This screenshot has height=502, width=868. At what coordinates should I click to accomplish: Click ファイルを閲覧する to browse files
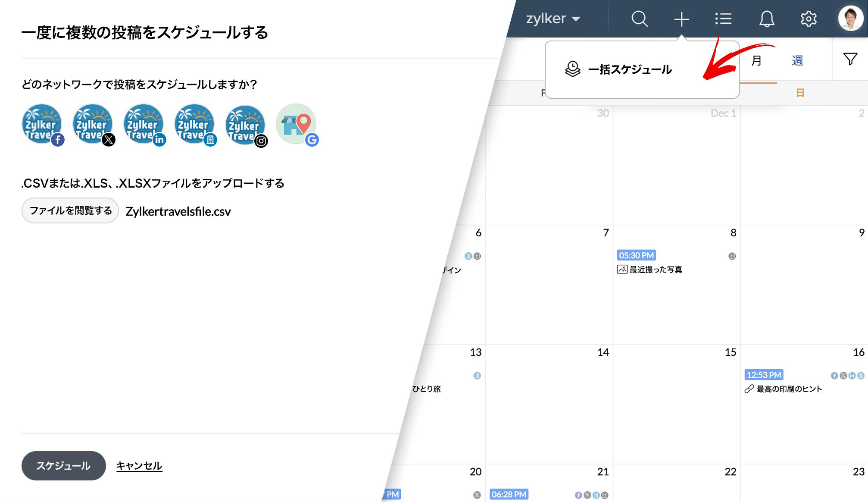pyautogui.click(x=69, y=210)
